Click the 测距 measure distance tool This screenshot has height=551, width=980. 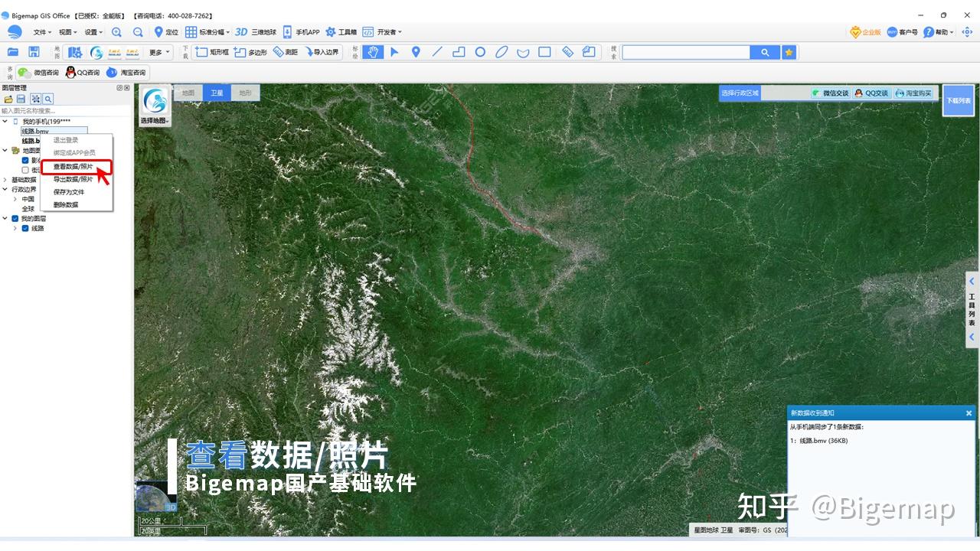pyautogui.click(x=286, y=52)
